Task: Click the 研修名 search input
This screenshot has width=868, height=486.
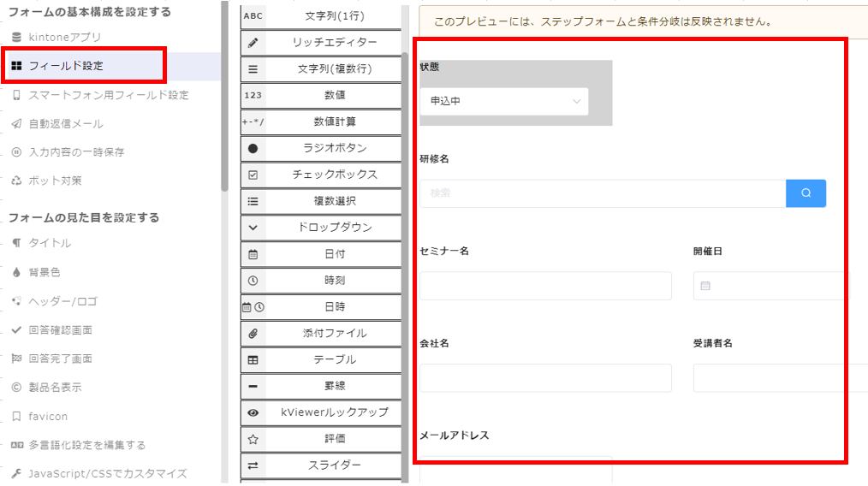Action: coord(603,193)
